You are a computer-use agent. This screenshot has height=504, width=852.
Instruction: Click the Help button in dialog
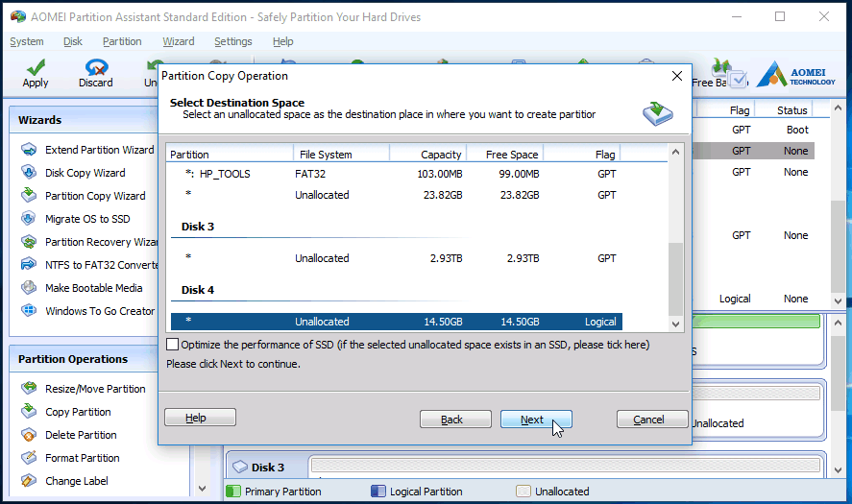point(200,417)
